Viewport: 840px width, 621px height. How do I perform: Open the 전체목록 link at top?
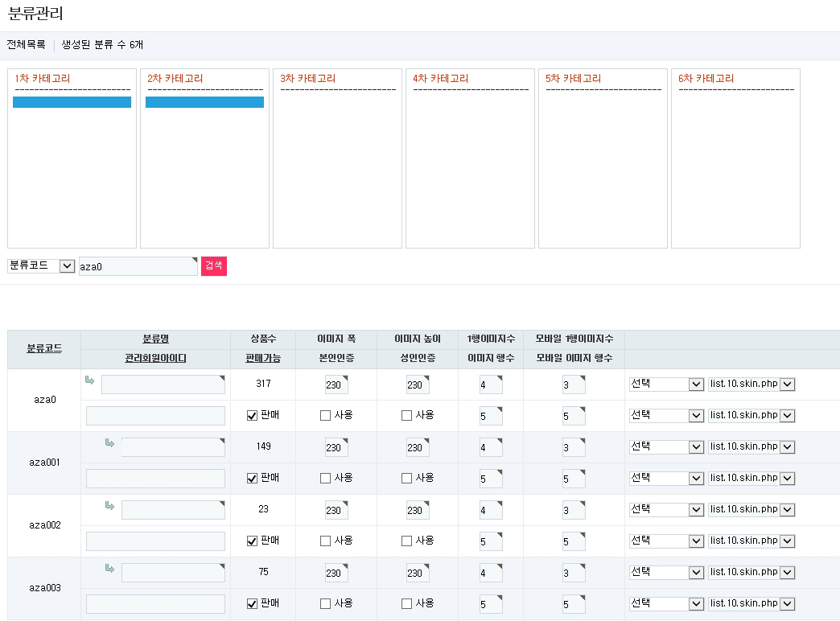coord(26,45)
